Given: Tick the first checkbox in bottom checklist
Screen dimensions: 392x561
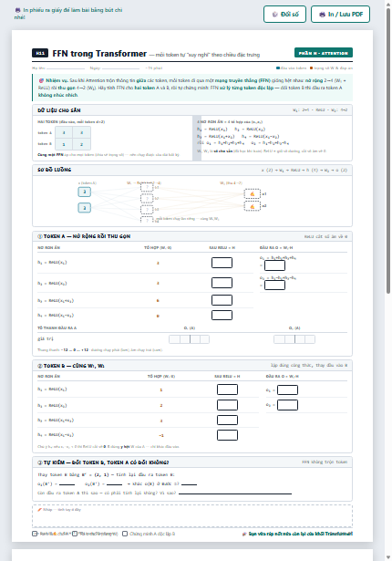Looking at the screenshot, I should point(35,534).
